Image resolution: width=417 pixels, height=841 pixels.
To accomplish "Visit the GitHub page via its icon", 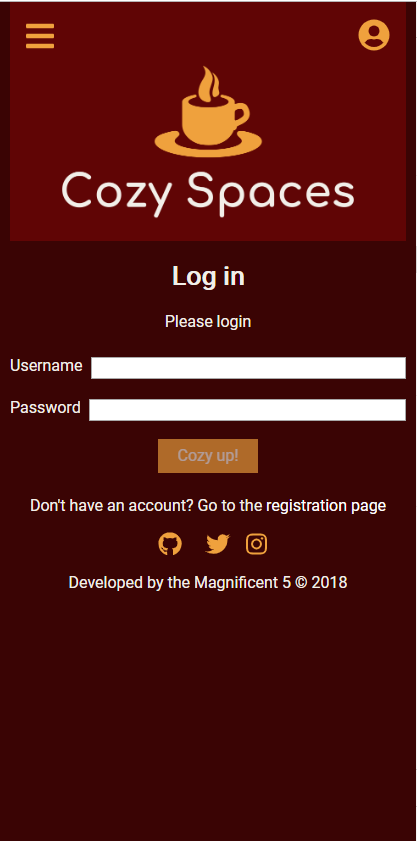I will 170,544.
